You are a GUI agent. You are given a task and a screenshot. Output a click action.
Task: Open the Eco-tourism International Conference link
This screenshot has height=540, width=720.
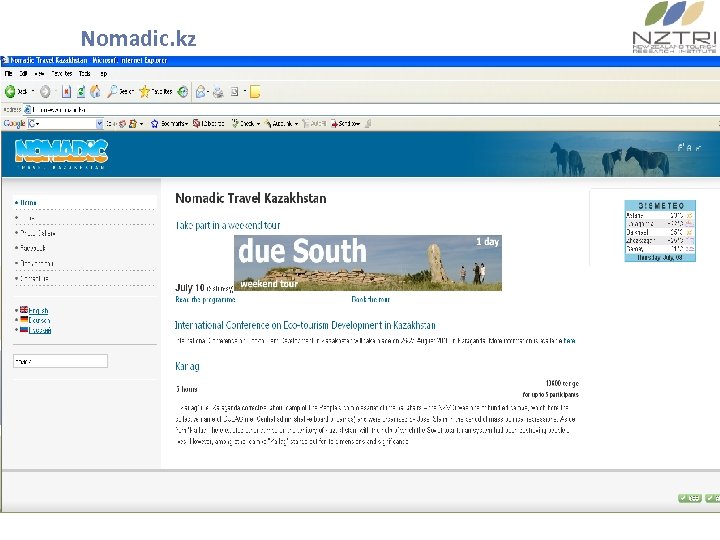coord(305,325)
